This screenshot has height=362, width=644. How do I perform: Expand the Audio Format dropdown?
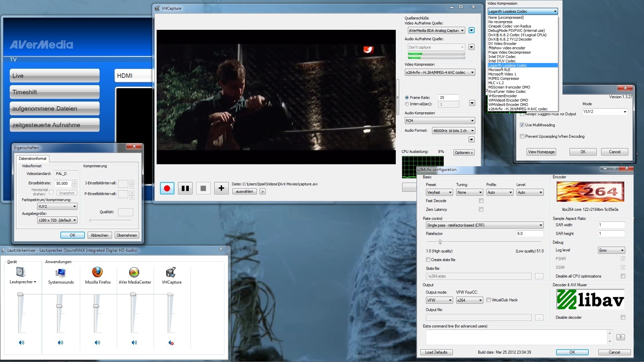(x=453, y=131)
